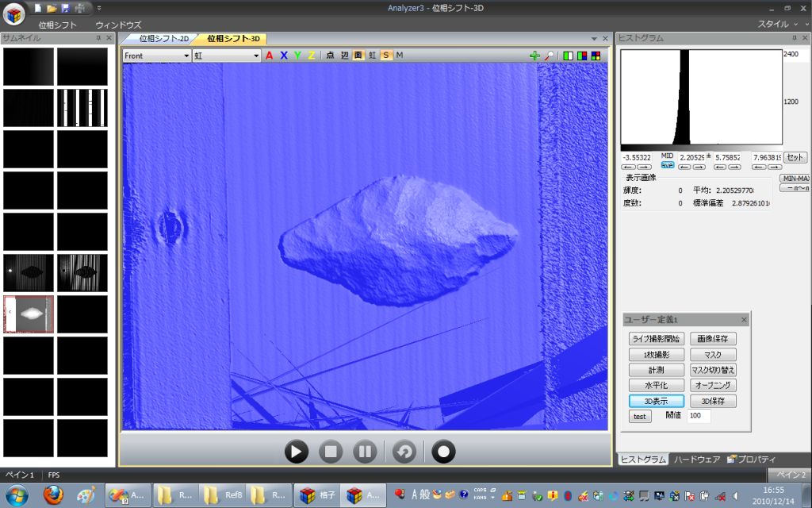Click the セット button in histogram panel
The width and height of the screenshot is (812, 508).
[x=795, y=157]
